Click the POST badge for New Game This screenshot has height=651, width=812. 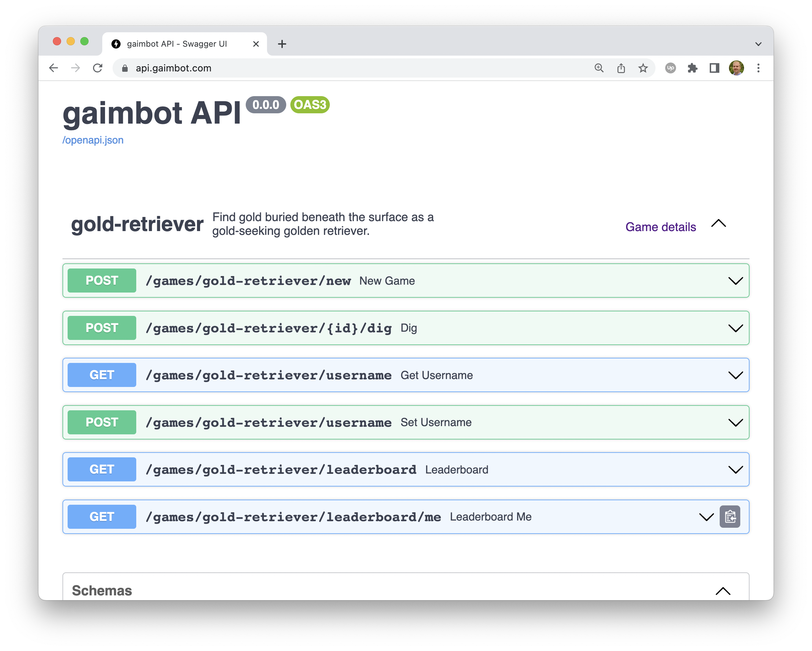click(102, 281)
